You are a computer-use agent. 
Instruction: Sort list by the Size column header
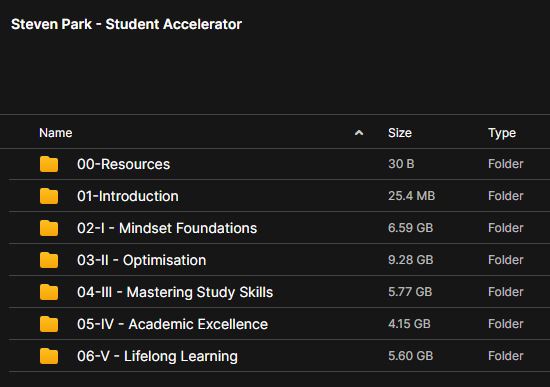400,133
